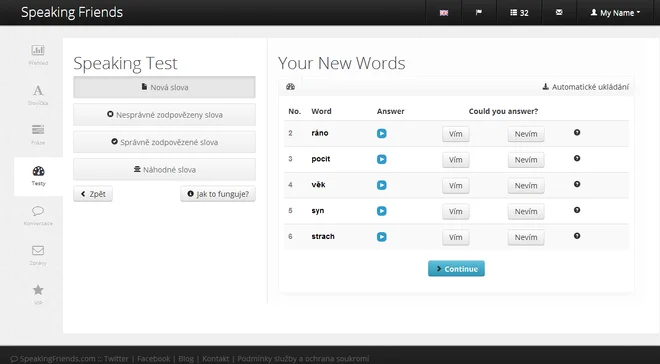Open the Facebook footer link
The width and height of the screenshot is (660, 364).
[x=154, y=359]
